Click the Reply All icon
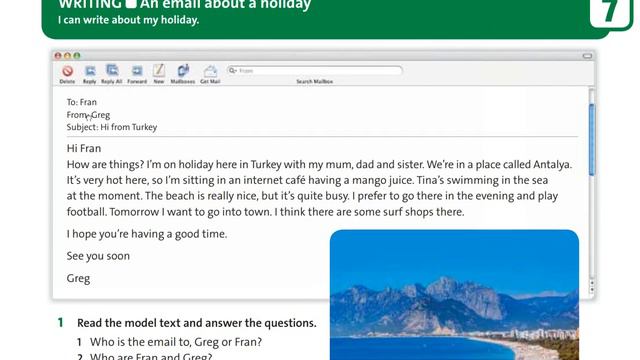The image size is (640, 360). pyautogui.click(x=112, y=70)
